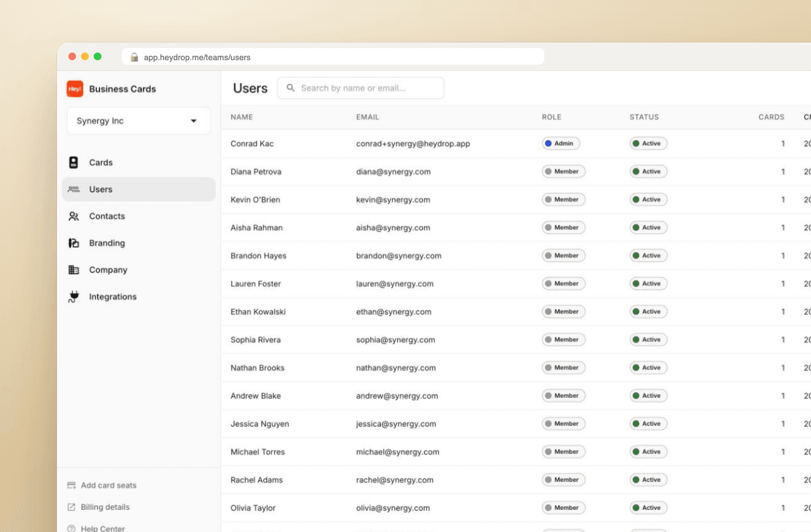The image size is (811, 532).
Task: Click the email ethan@synergy.com
Action: 394,312
